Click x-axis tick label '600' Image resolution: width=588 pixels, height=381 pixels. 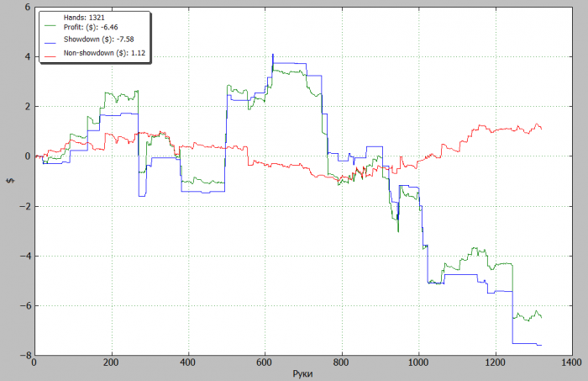(265, 362)
